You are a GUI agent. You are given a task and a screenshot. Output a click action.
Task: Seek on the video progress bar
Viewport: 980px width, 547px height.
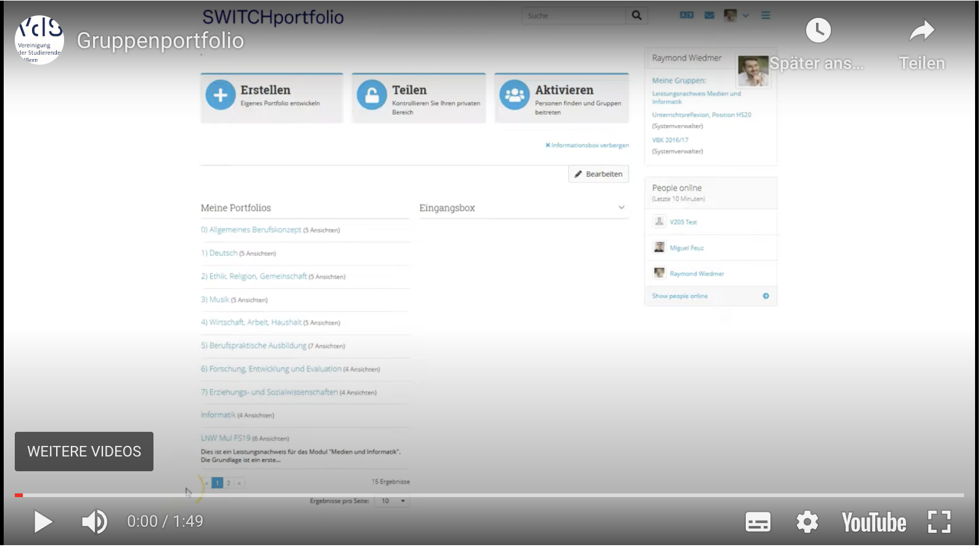point(490,495)
